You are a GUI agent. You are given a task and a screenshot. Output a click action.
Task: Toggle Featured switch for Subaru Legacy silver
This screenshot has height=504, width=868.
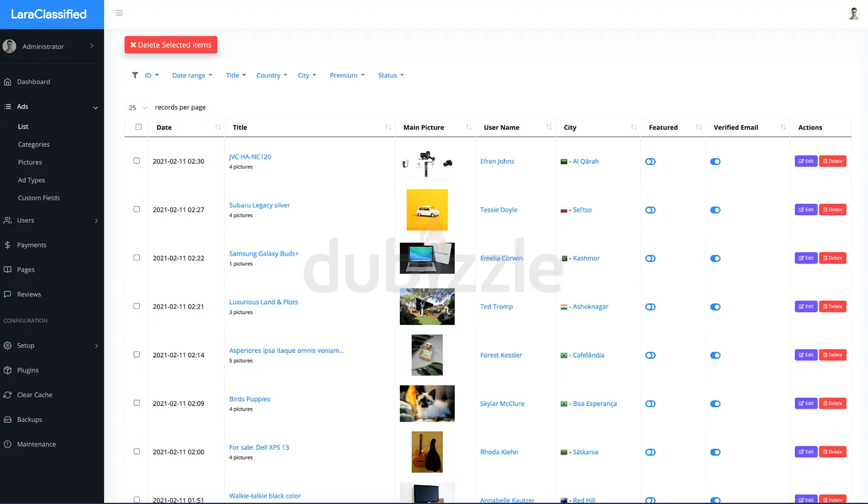click(x=650, y=210)
